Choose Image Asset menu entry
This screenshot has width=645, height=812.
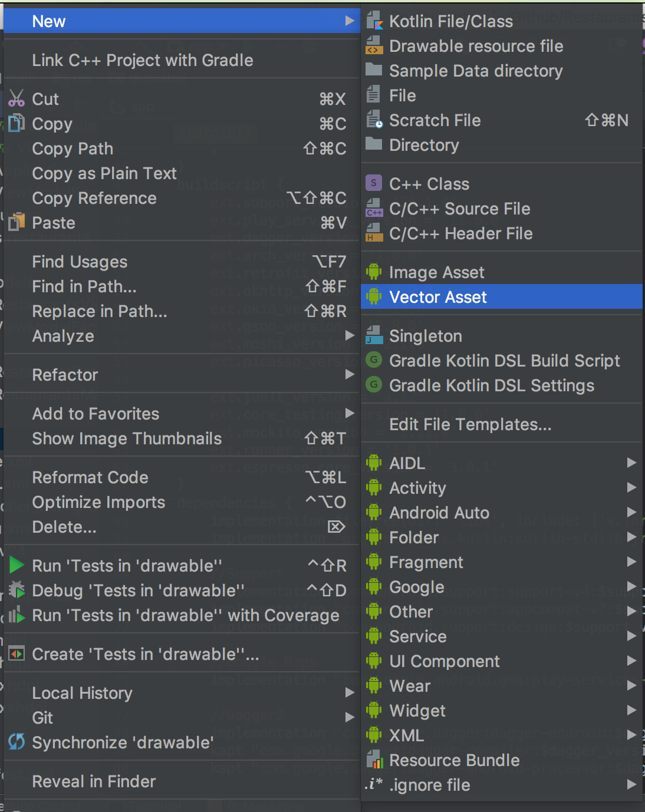pyautogui.click(x=436, y=272)
